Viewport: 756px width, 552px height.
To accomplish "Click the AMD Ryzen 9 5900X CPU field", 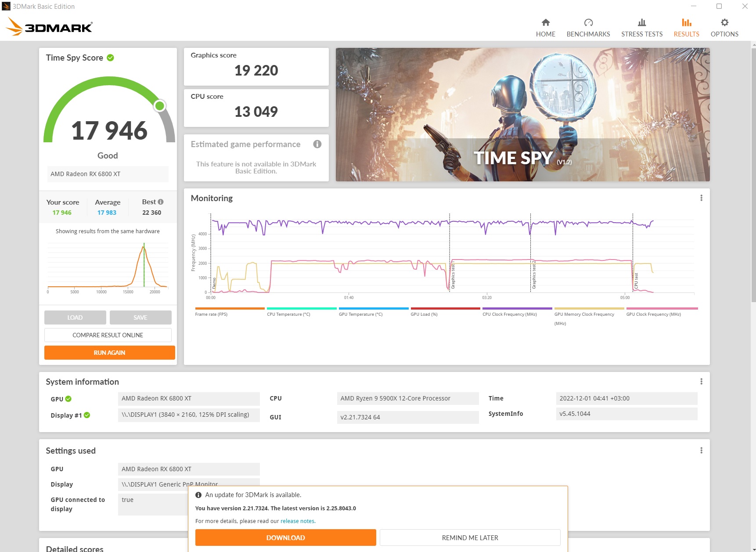I will tap(408, 398).
